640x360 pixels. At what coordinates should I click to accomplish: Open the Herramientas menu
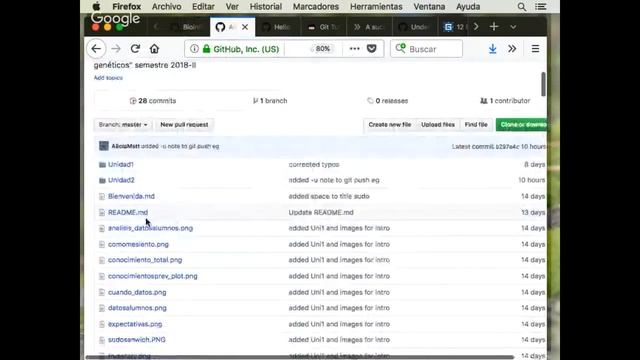point(376,7)
